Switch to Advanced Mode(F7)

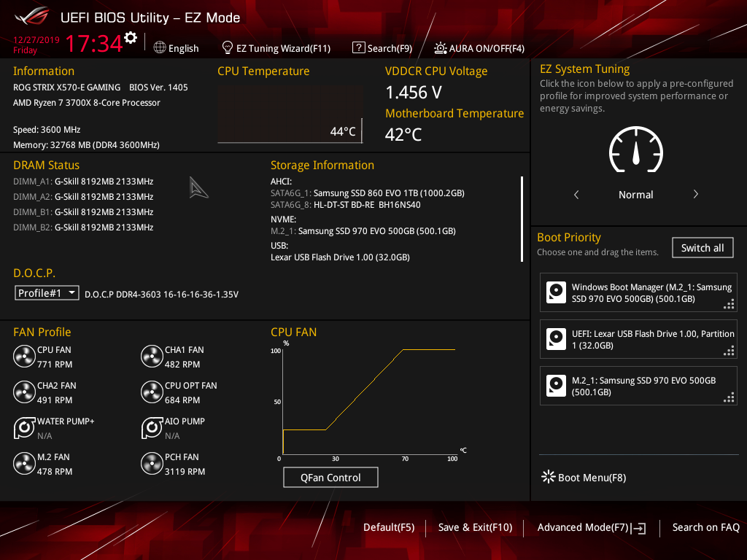pyautogui.click(x=583, y=527)
